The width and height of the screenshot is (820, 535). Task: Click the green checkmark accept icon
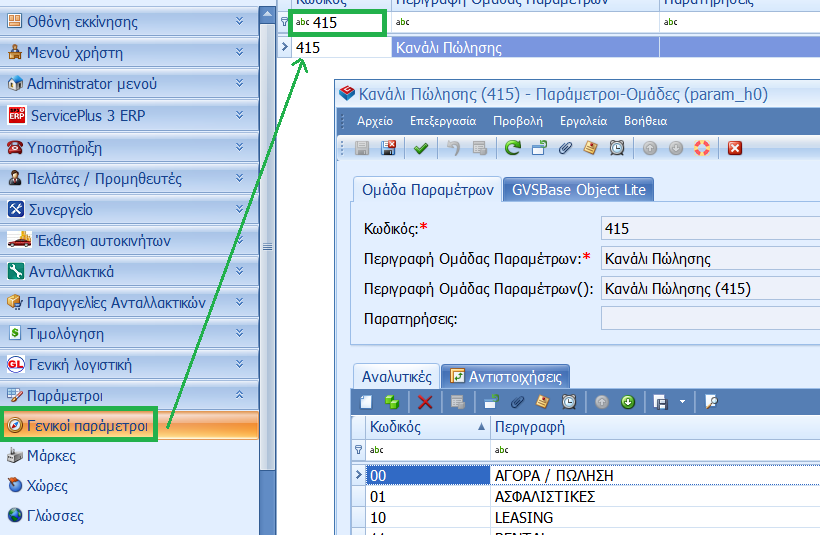click(x=421, y=149)
